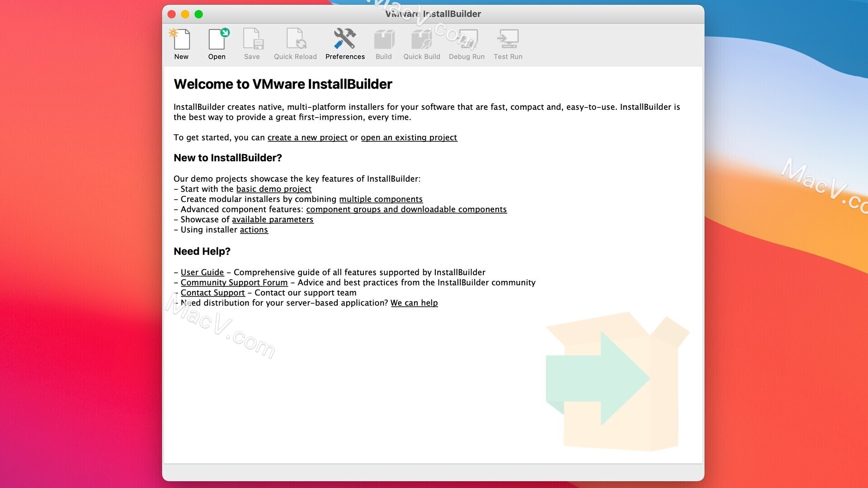Open the create a new project link
868x488 pixels.
click(307, 137)
